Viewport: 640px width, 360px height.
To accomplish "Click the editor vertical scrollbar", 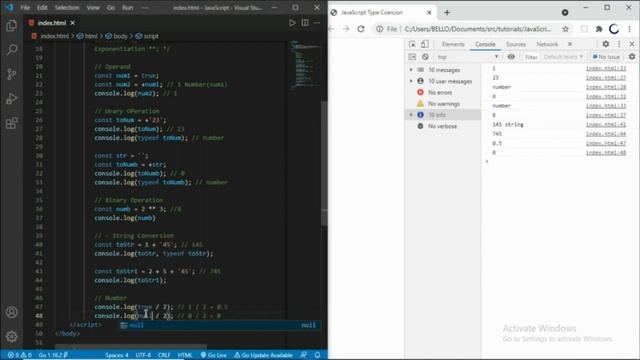I will click(x=324, y=163).
